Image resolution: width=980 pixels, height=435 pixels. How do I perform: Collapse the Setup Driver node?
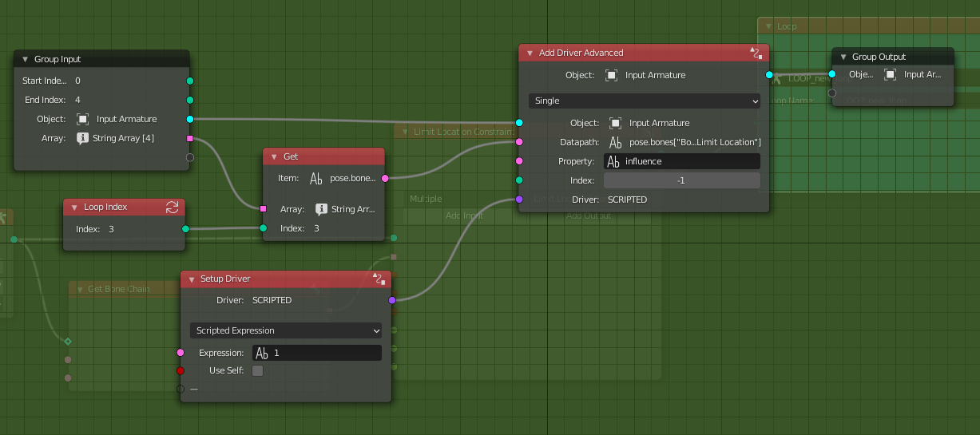pos(191,279)
